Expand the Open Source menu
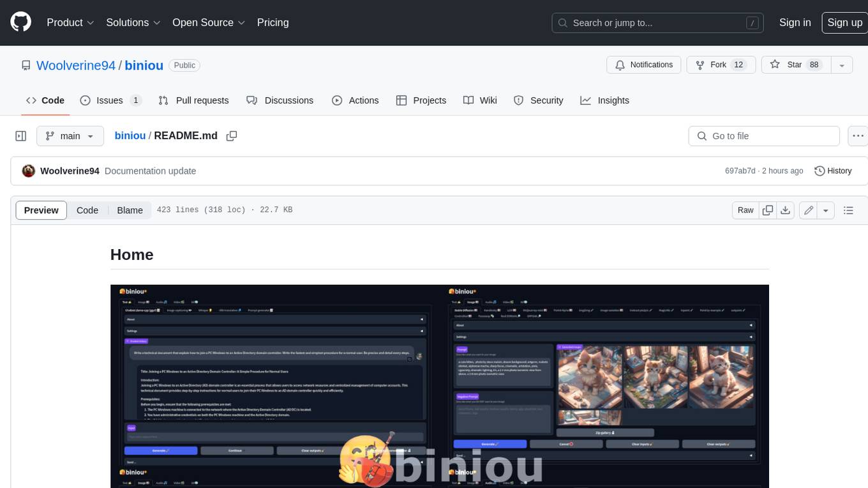Image resolution: width=868 pixels, height=488 pixels. coord(209,22)
